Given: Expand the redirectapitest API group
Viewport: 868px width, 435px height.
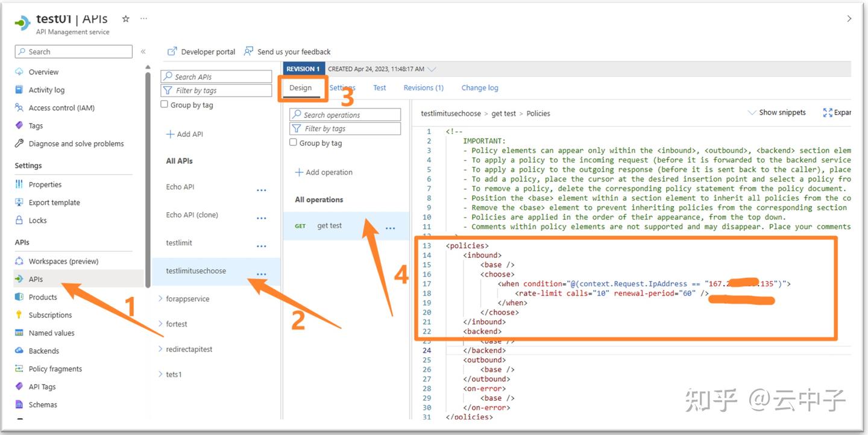Looking at the screenshot, I should pyautogui.click(x=160, y=349).
